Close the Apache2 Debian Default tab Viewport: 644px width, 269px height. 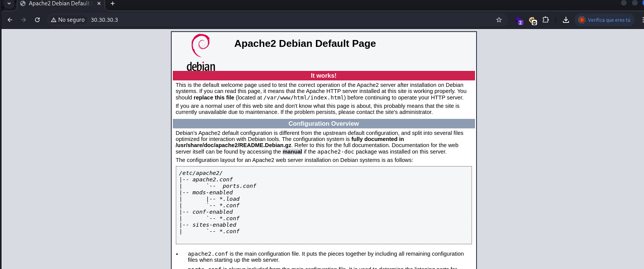(99, 3)
